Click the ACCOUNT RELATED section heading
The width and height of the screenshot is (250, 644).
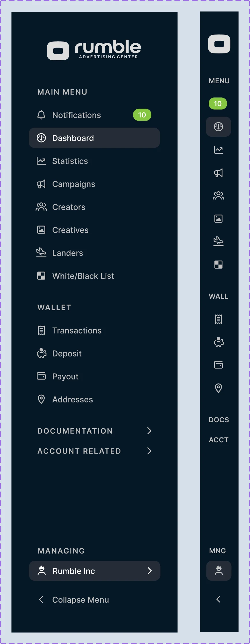(x=79, y=451)
